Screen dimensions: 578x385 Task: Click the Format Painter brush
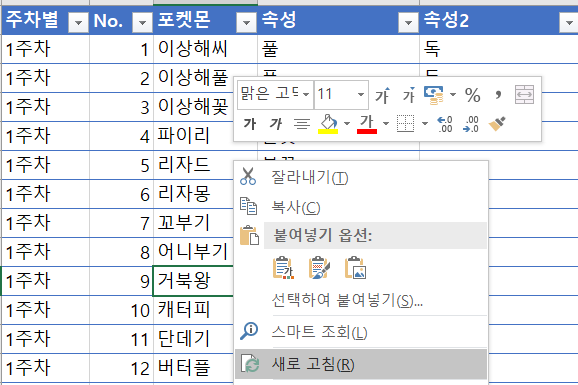click(497, 124)
